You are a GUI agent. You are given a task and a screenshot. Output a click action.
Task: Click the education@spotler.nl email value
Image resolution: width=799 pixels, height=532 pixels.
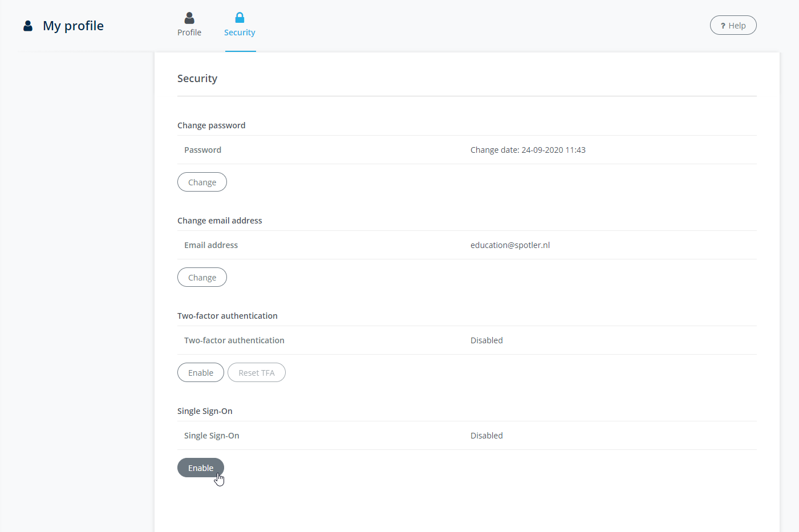click(510, 245)
